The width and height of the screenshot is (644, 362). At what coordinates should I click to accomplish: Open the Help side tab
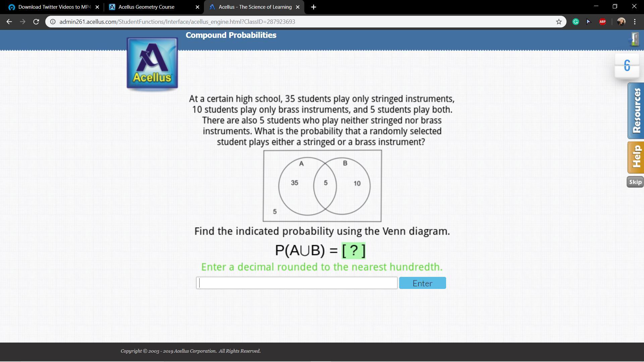(636, 157)
